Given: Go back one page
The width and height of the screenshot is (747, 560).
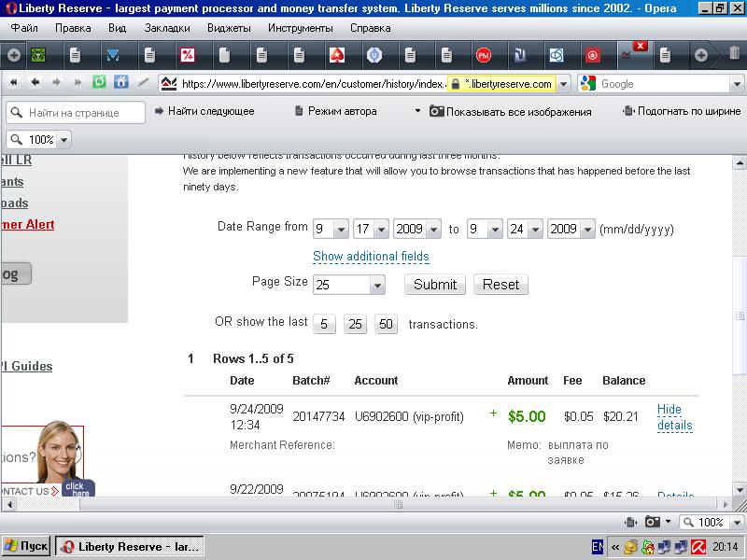Looking at the screenshot, I should click(35, 82).
